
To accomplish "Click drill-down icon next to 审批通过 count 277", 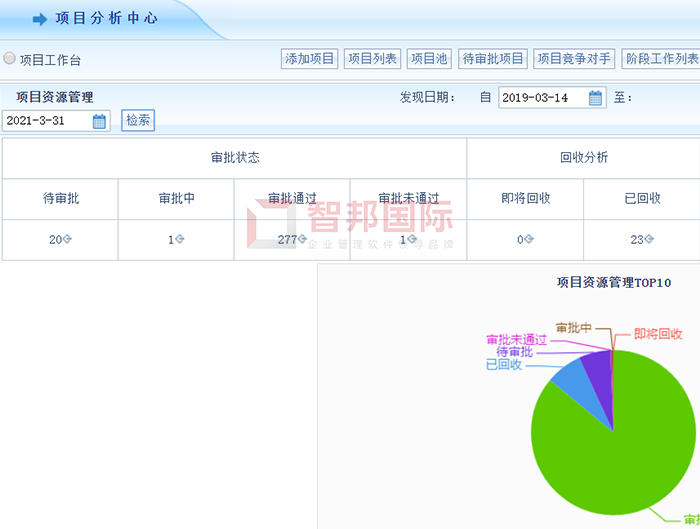I will [302, 239].
